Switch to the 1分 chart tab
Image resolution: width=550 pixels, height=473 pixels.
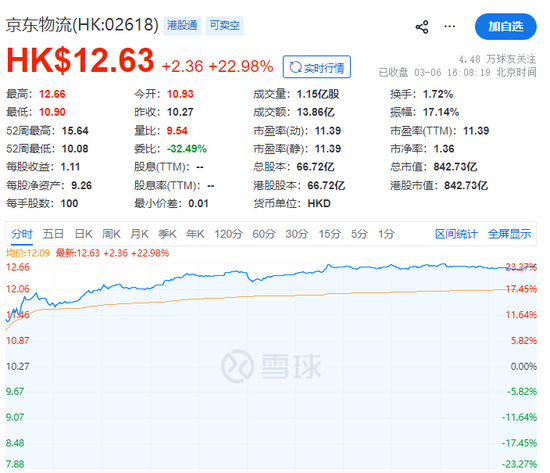point(386,234)
